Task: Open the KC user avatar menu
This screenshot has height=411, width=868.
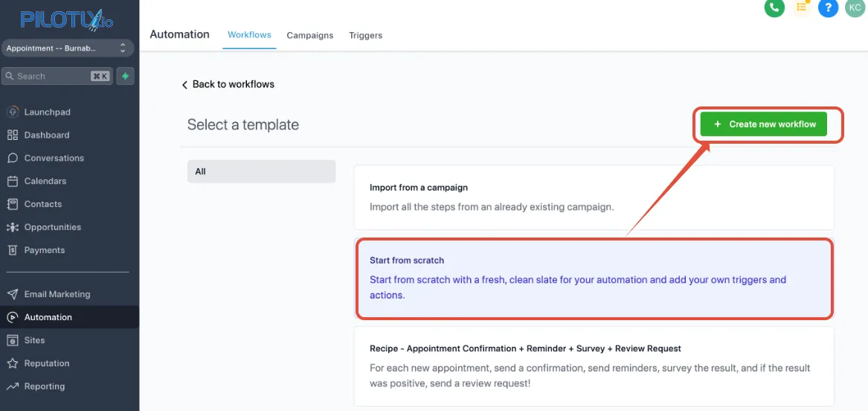Action: point(855,7)
